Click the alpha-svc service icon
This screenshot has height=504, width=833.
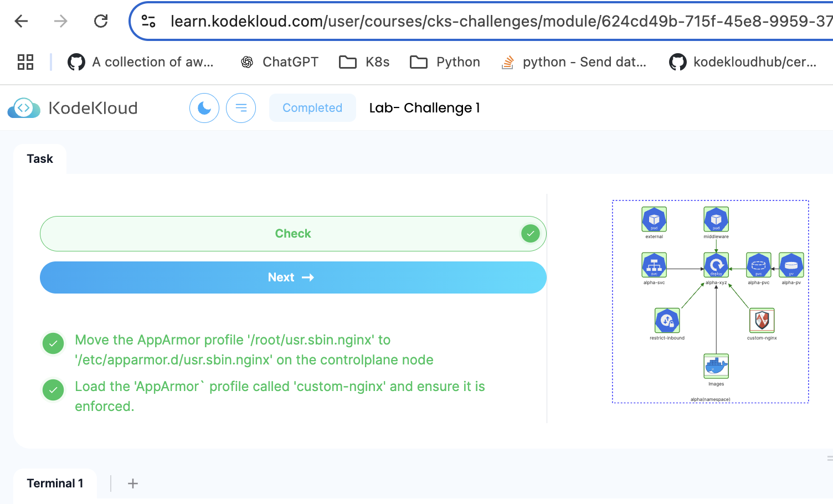coord(654,265)
